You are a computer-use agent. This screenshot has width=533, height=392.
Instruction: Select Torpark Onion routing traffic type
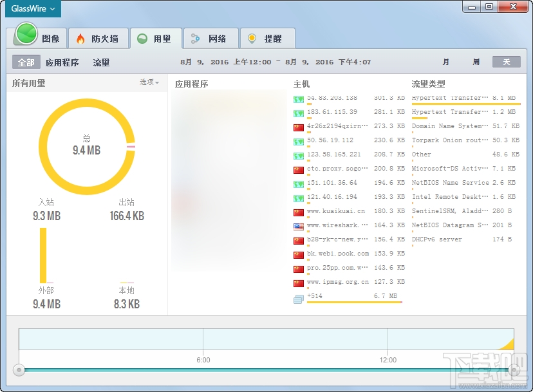(465, 140)
